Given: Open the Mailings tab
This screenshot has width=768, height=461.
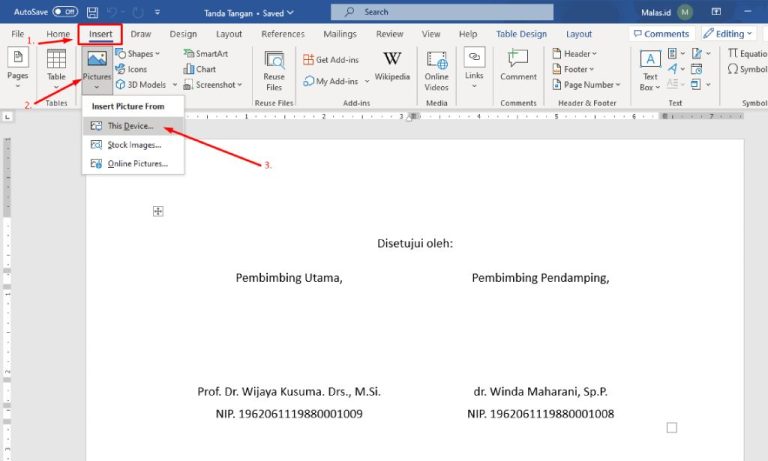Looking at the screenshot, I should point(340,34).
